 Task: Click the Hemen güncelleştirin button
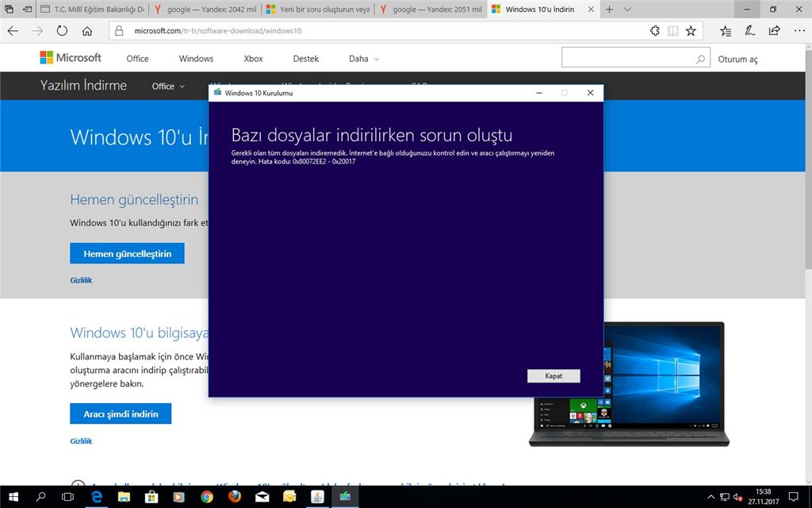coord(127,253)
